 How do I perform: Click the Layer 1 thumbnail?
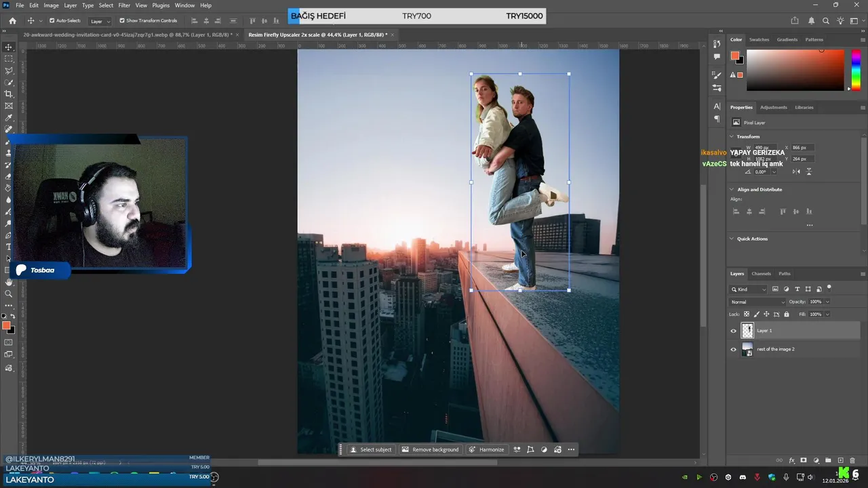(x=747, y=331)
